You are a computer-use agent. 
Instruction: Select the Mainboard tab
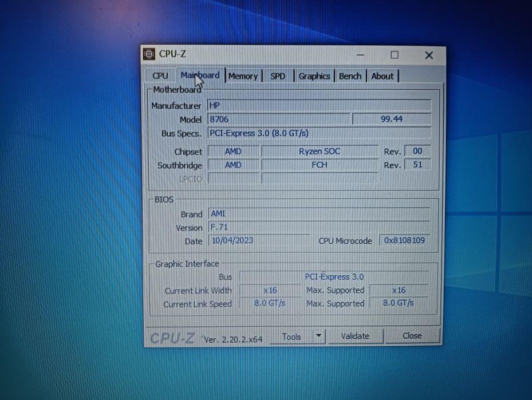pos(200,75)
